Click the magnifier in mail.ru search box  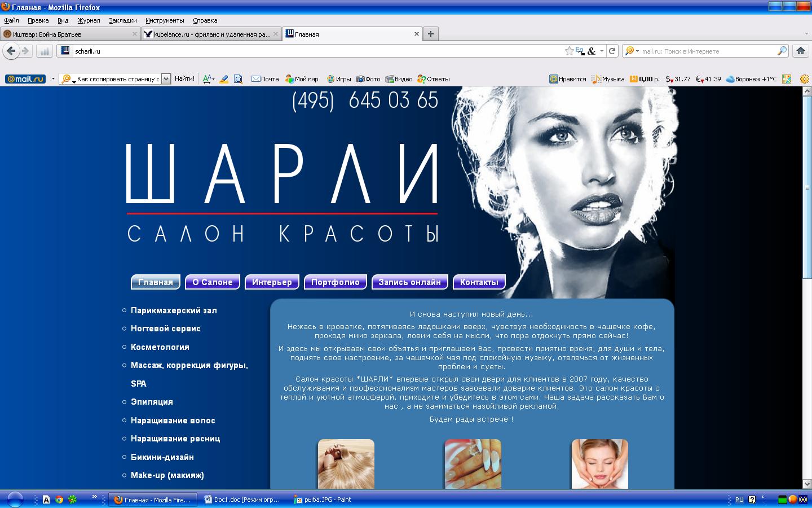click(782, 51)
